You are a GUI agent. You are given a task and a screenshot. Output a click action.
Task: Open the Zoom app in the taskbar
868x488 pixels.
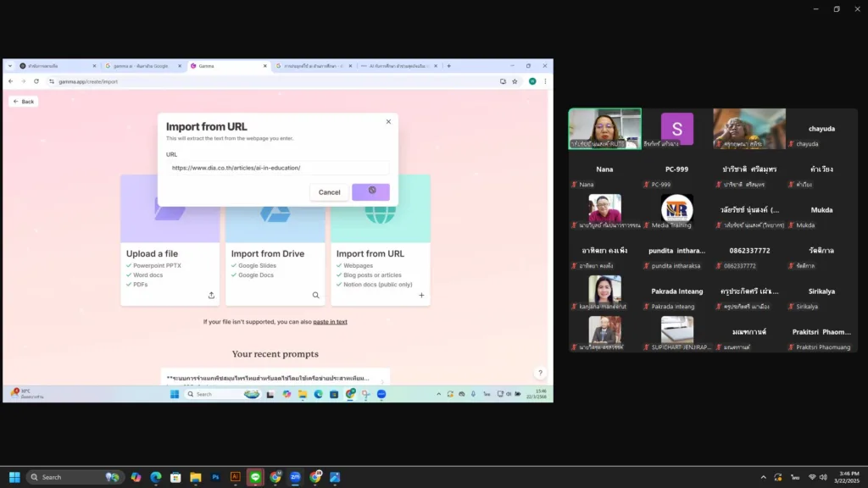pos(295,477)
